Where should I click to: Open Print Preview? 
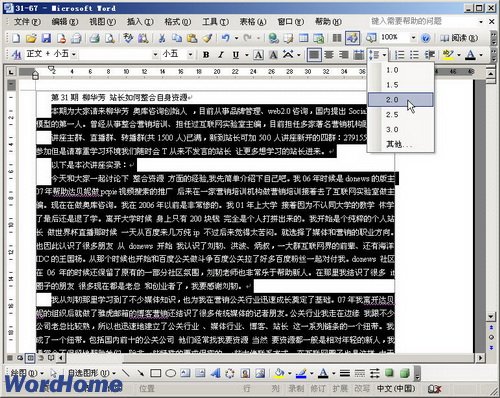tap(110, 38)
